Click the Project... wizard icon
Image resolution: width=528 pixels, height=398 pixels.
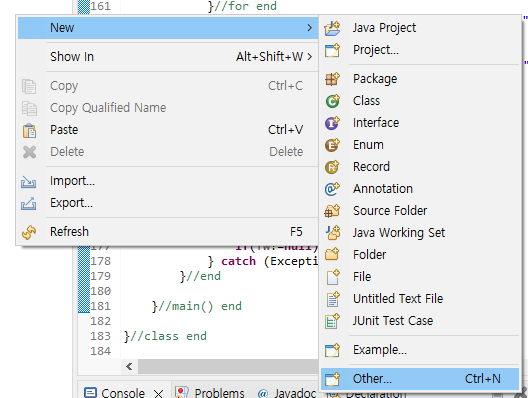[x=332, y=50]
